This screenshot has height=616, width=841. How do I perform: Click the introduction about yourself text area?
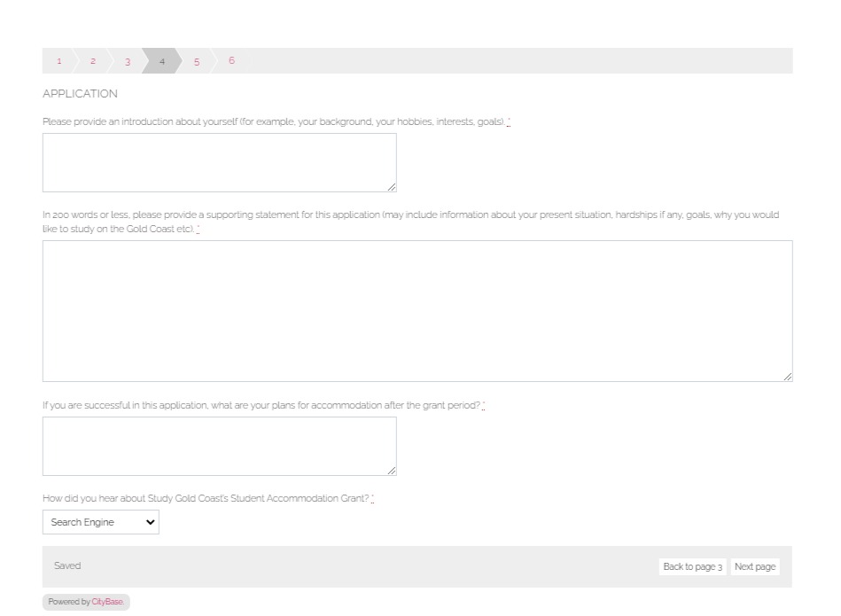coord(220,162)
